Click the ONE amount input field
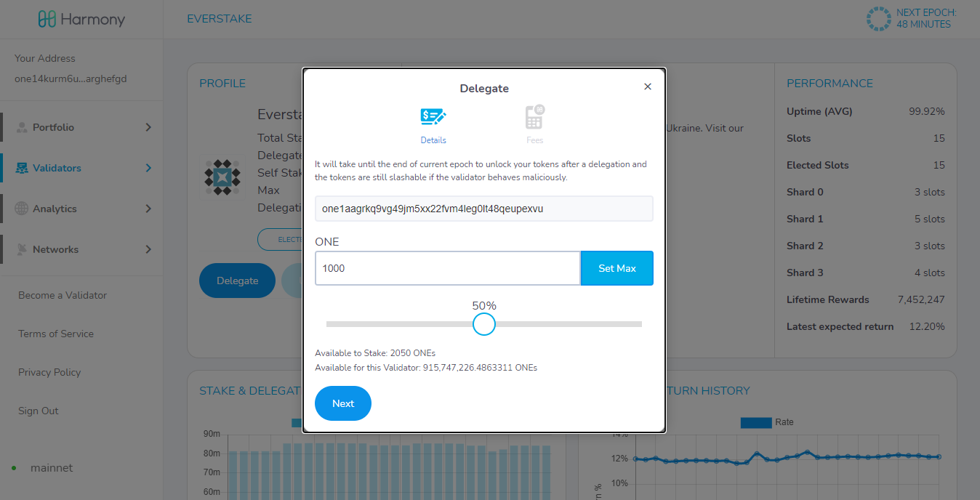980x500 pixels. tap(448, 268)
